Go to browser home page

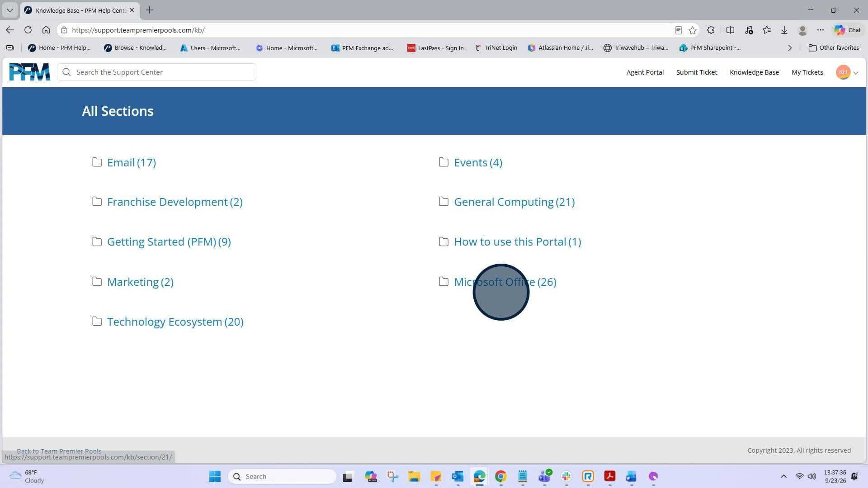[x=46, y=30]
